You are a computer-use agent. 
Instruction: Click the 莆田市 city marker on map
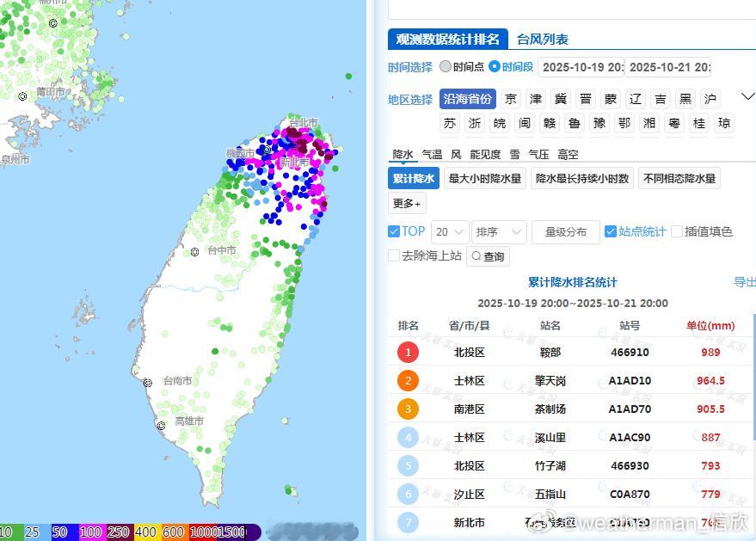coord(22,96)
